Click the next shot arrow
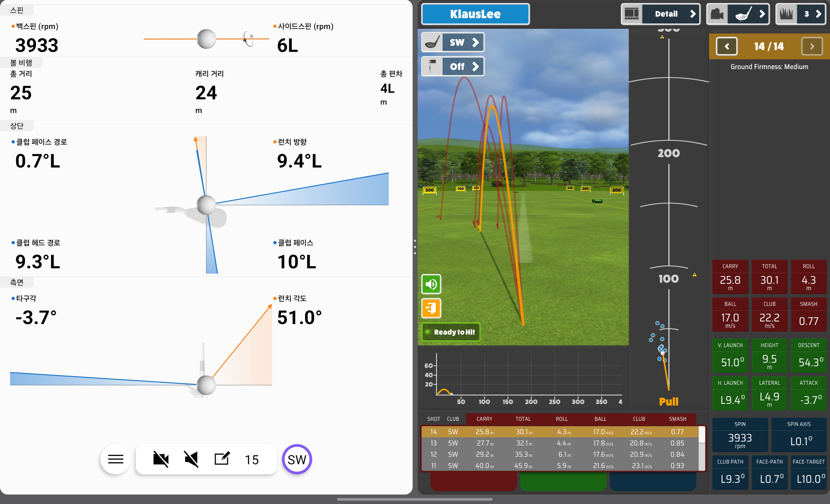 point(812,47)
